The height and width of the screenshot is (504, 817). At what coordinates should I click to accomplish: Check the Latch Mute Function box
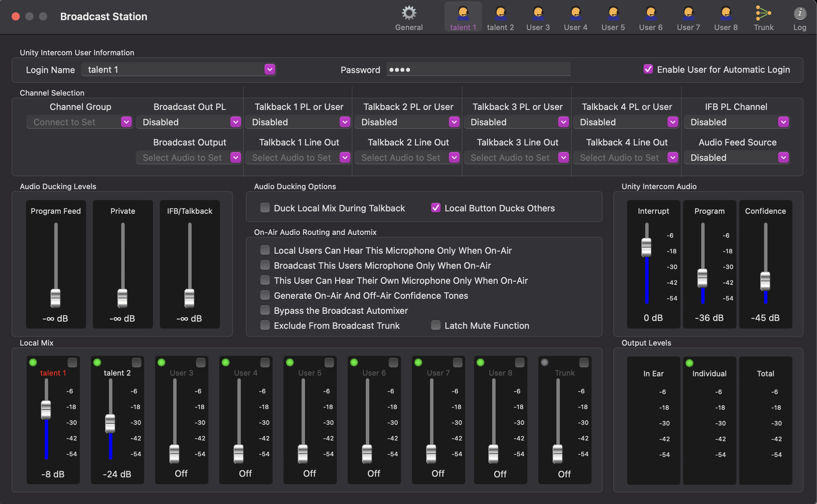coord(435,325)
